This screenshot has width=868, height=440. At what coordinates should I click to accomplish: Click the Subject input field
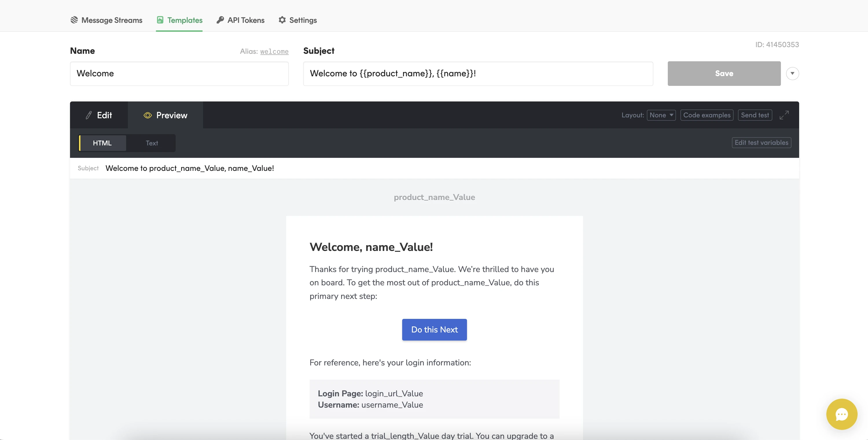pyautogui.click(x=478, y=73)
